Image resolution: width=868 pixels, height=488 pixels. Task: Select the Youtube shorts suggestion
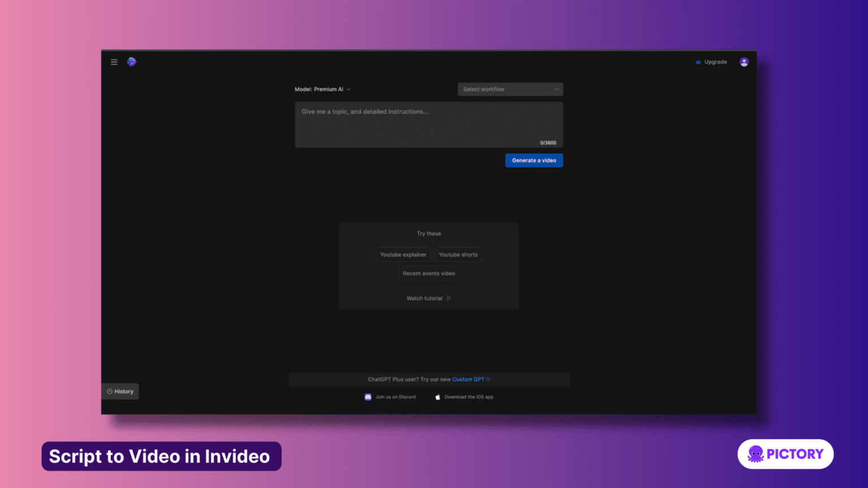tap(458, 254)
